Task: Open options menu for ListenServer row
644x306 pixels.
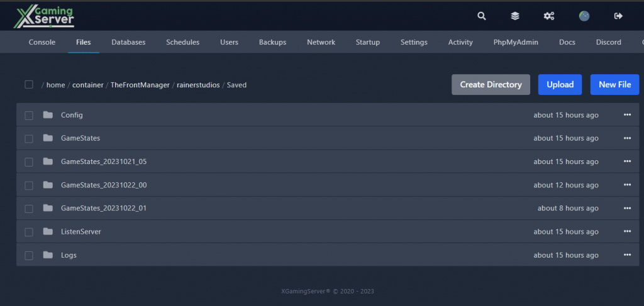Action: [627, 231]
